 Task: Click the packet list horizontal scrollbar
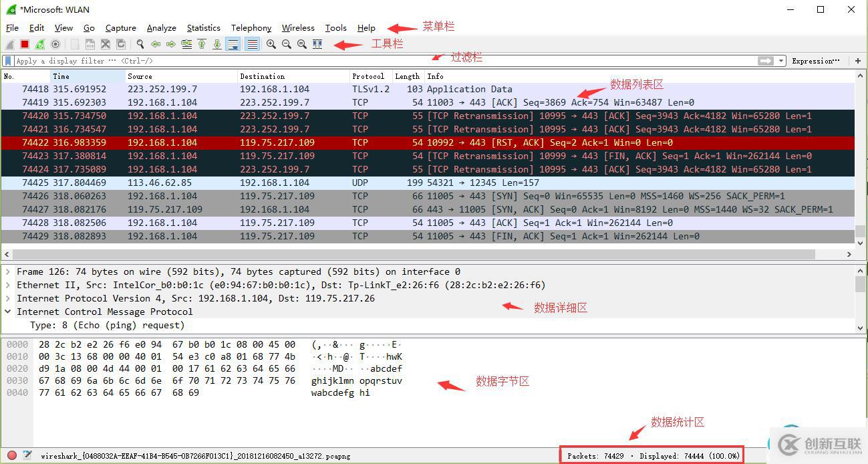click(x=414, y=254)
